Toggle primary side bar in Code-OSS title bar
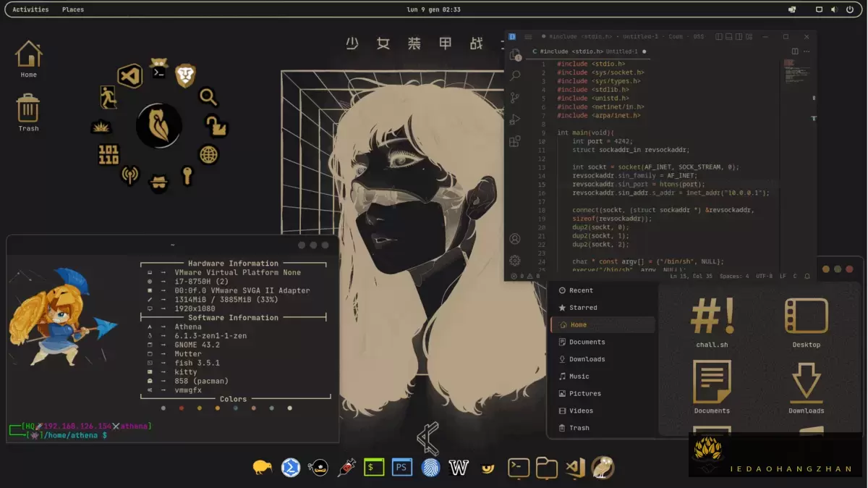 pos(719,37)
